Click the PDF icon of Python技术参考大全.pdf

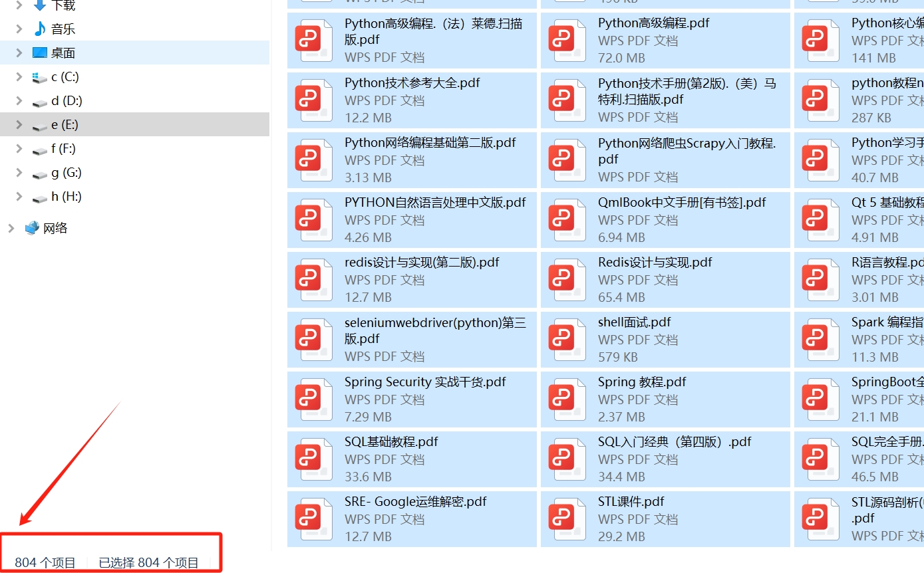point(313,100)
